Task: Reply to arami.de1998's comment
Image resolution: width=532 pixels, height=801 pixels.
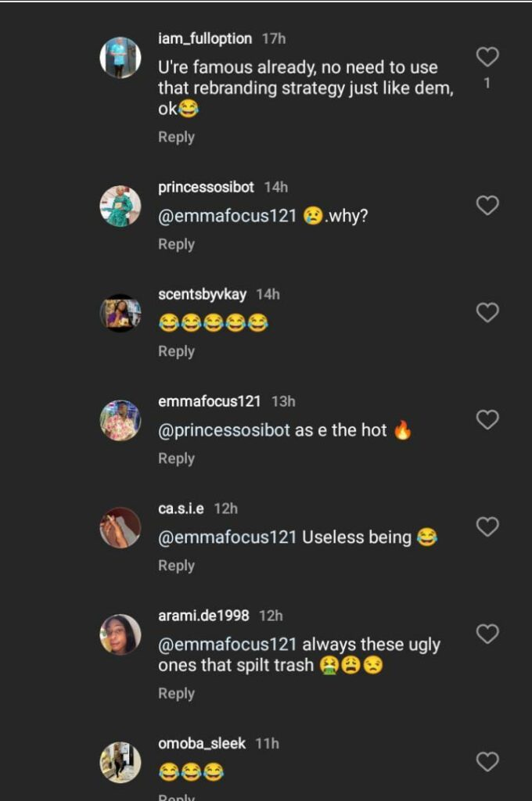Action: point(176,693)
